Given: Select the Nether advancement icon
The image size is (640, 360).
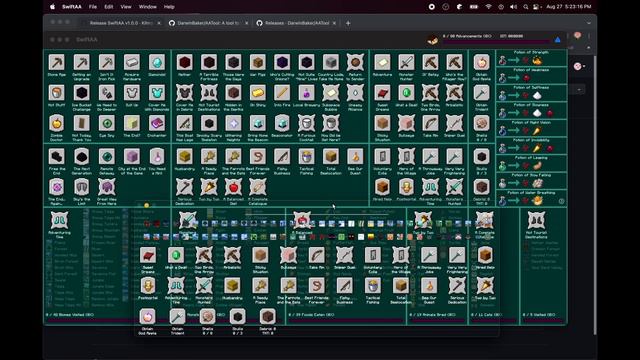Looking at the screenshot, I should pyautogui.click(x=184, y=62).
